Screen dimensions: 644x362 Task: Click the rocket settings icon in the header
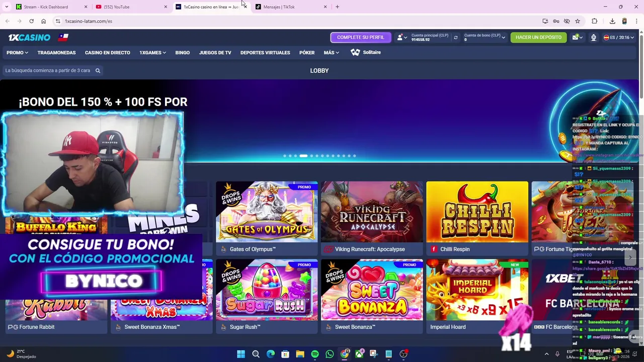[594, 37]
